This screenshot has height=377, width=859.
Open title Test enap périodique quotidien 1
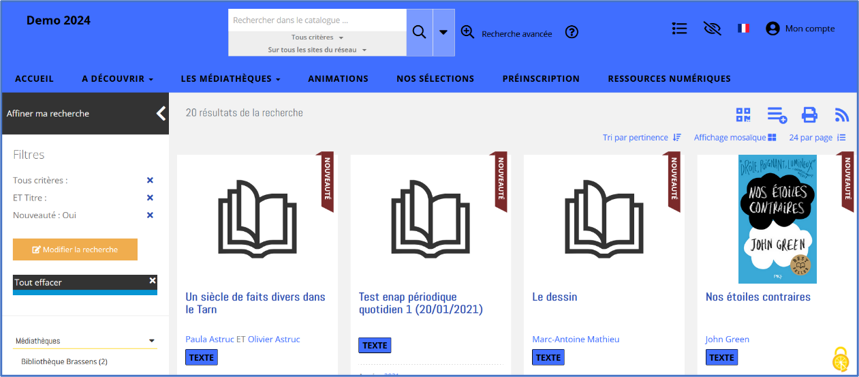[421, 303]
